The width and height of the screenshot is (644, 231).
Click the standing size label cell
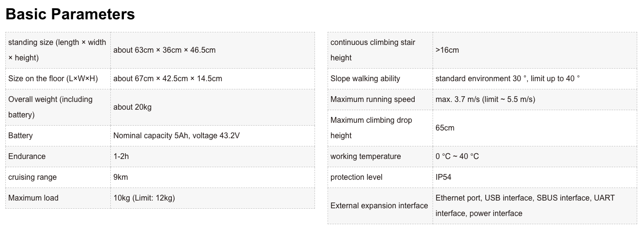coord(57,50)
